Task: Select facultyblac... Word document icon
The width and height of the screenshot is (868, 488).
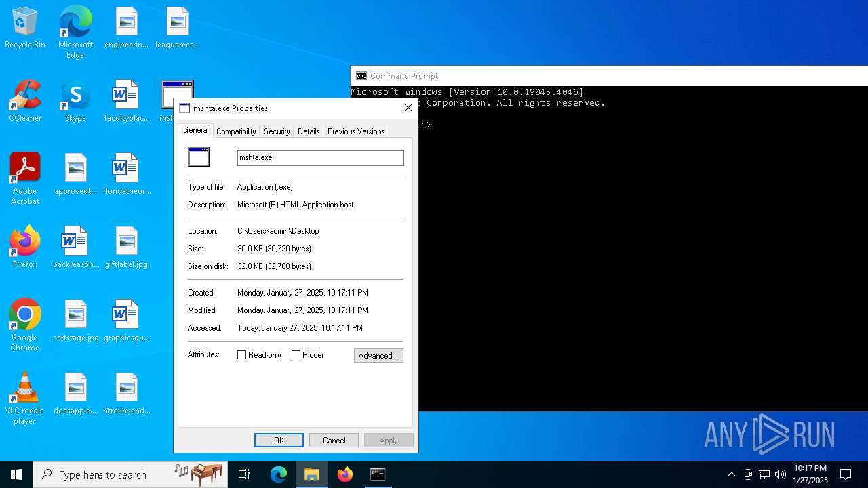Action: (126, 101)
